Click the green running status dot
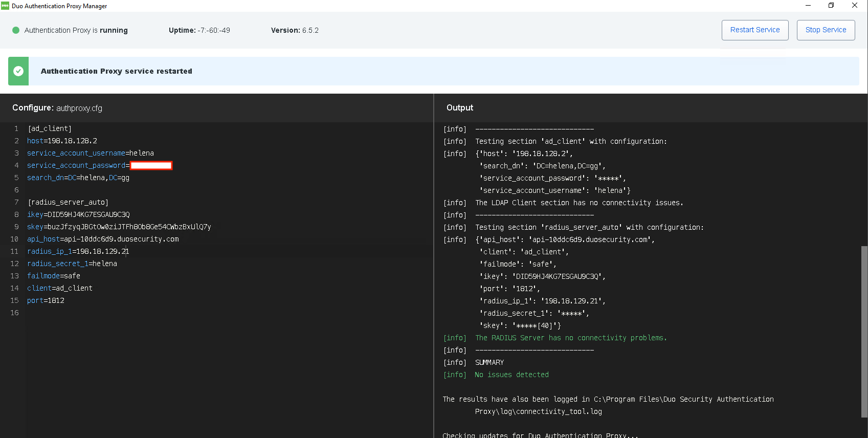The height and width of the screenshot is (438, 868). (x=16, y=30)
